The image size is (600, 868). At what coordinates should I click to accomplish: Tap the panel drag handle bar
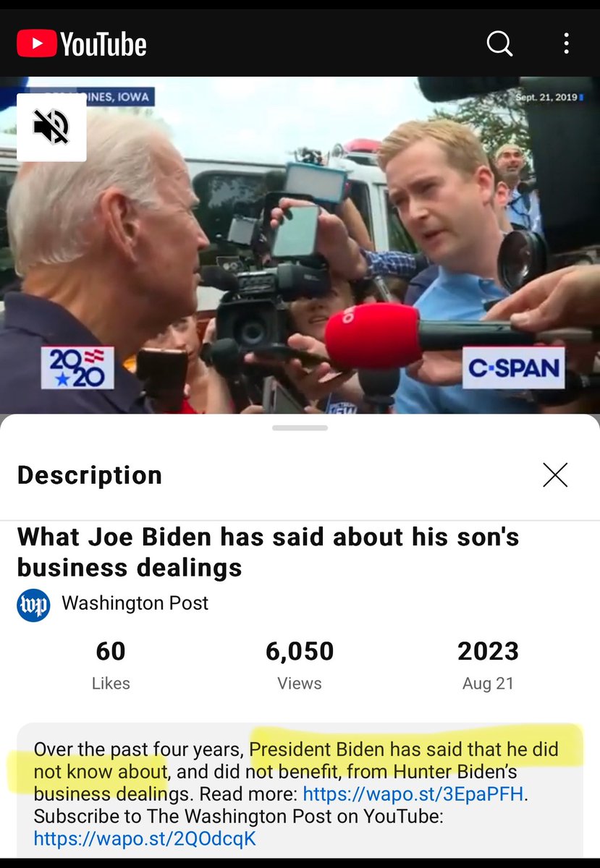tap(300, 428)
